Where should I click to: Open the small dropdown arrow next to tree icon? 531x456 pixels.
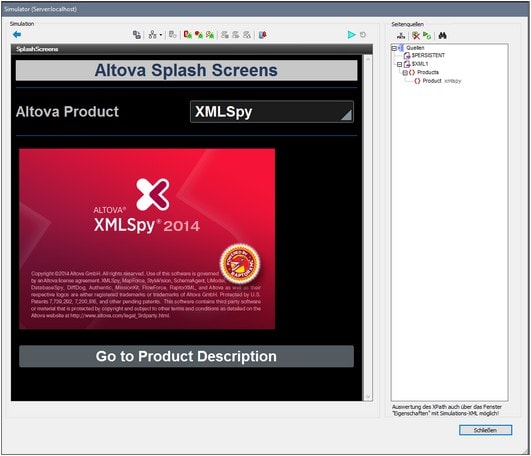[x=161, y=35]
